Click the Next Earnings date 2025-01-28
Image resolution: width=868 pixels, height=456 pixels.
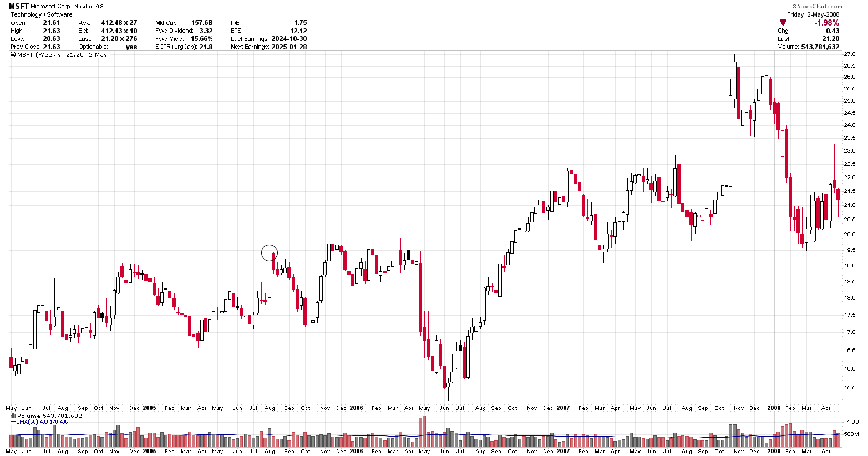pyautogui.click(x=289, y=47)
